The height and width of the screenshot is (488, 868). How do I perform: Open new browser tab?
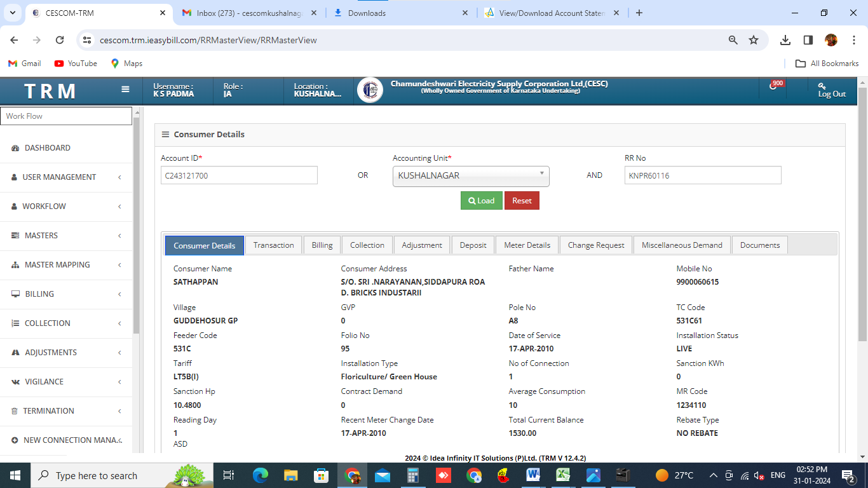639,13
